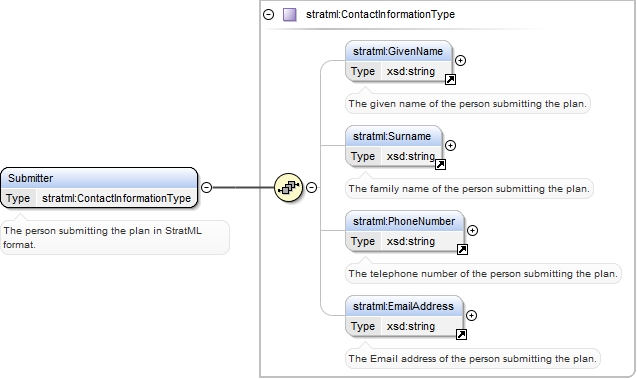Screen dimensions: 637x379
Task: Select the stratml:EmailAddress element header
Action: [403, 306]
